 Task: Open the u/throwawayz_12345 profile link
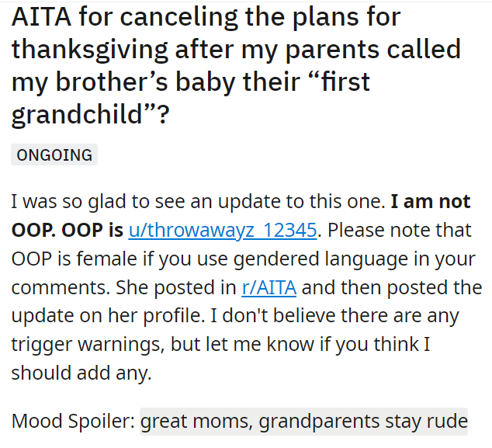[x=223, y=230]
